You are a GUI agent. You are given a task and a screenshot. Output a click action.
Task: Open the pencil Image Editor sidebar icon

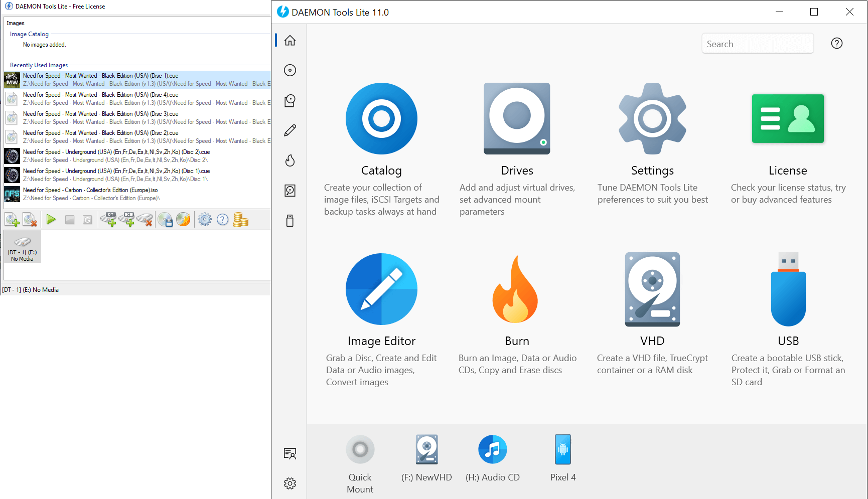[290, 130]
